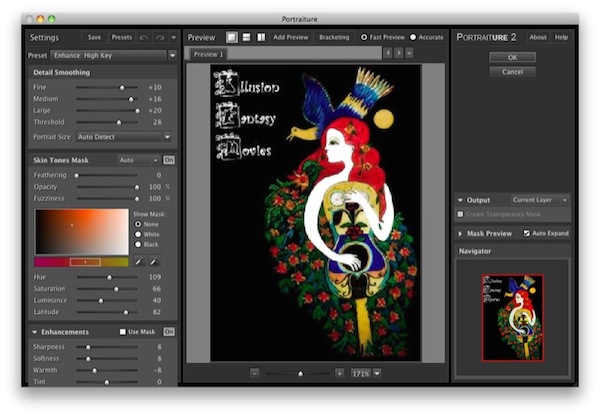The image size is (600, 416).
Task: Click the Bracketing button
Action: [334, 37]
